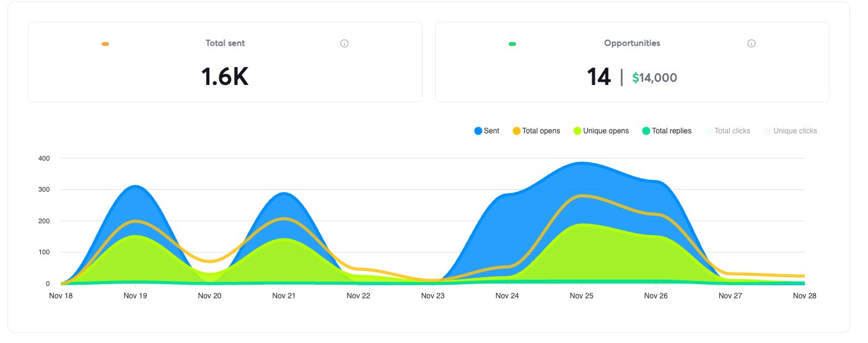The height and width of the screenshot is (343, 868).
Task: Toggle the Total opens legend item
Action: pyautogui.click(x=537, y=131)
